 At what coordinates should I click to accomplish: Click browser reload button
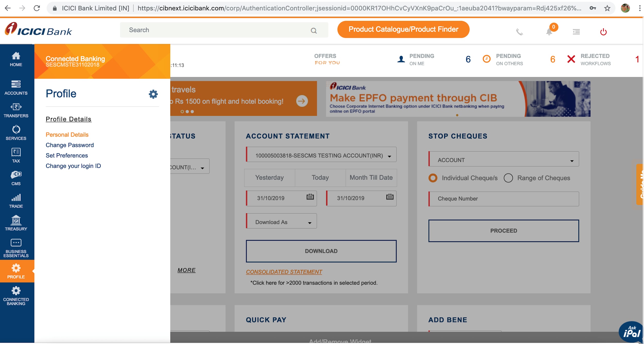[x=37, y=8]
